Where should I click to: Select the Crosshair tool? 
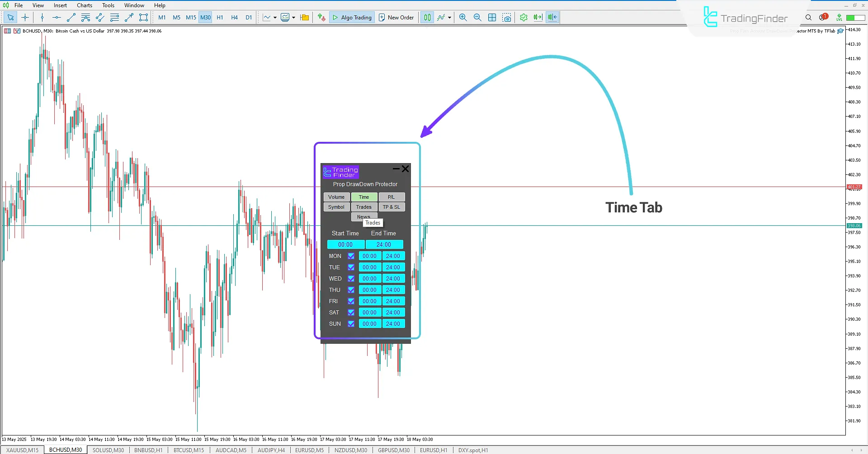[x=25, y=17]
